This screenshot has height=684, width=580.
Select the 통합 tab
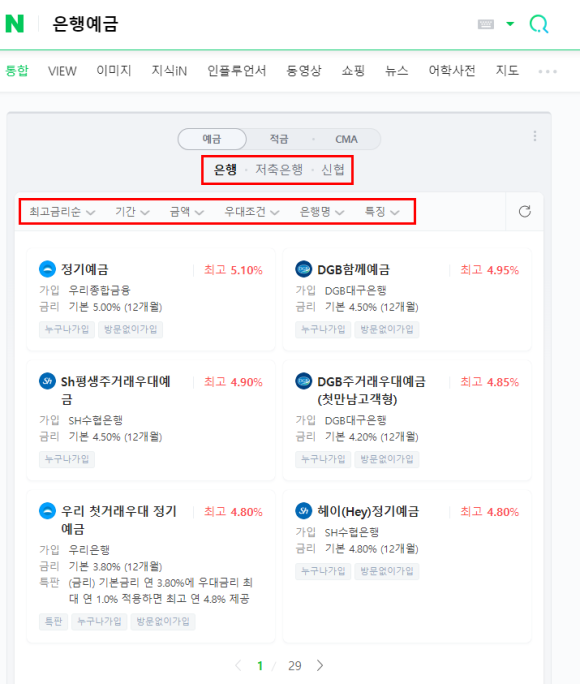click(17, 71)
